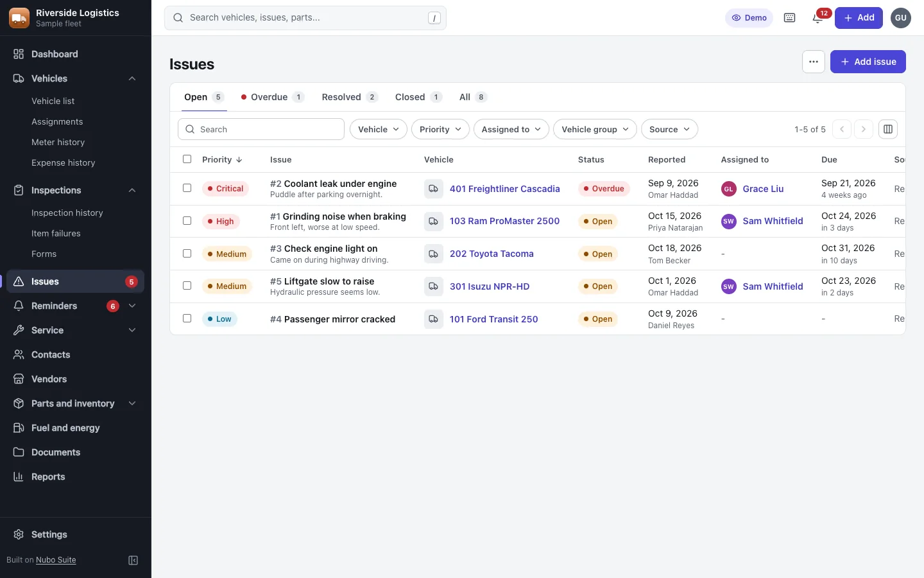Open the Priority filter dropdown
The width and height of the screenshot is (924, 578).
[440, 129]
